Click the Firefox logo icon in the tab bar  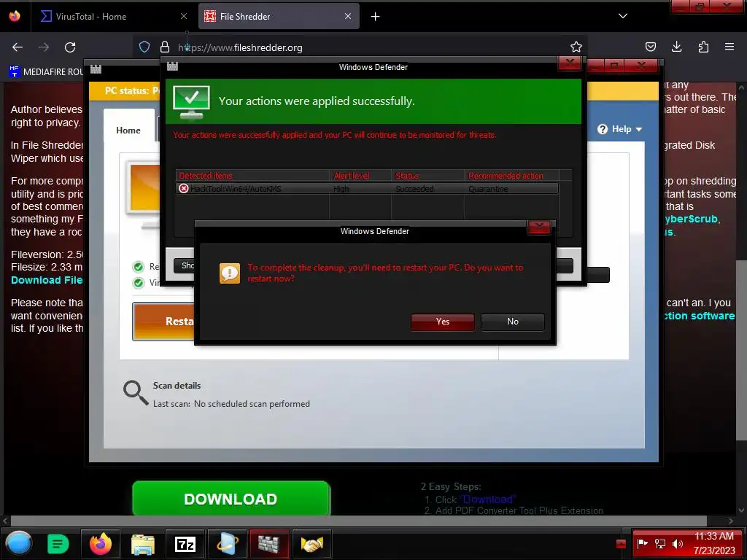(x=15, y=16)
